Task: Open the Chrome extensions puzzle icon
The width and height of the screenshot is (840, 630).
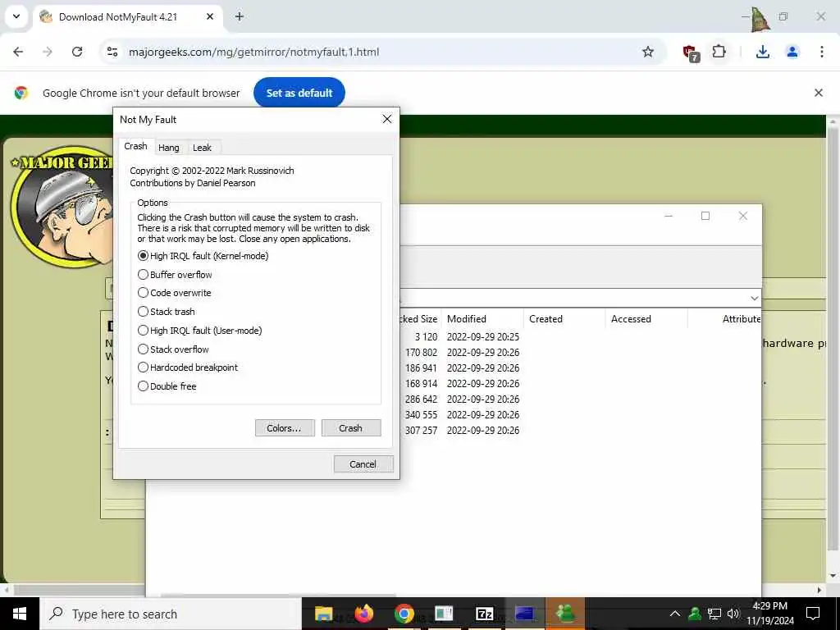Action: click(719, 52)
